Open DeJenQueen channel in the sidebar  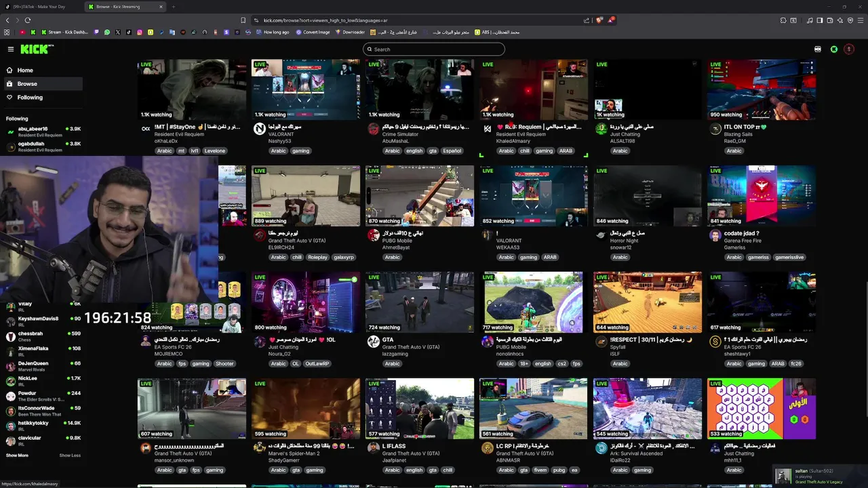(x=42, y=366)
